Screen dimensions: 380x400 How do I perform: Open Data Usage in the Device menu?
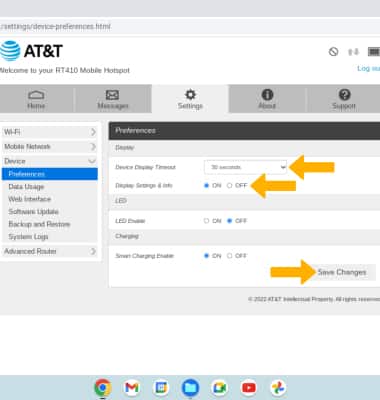pyautogui.click(x=26, y=187)
